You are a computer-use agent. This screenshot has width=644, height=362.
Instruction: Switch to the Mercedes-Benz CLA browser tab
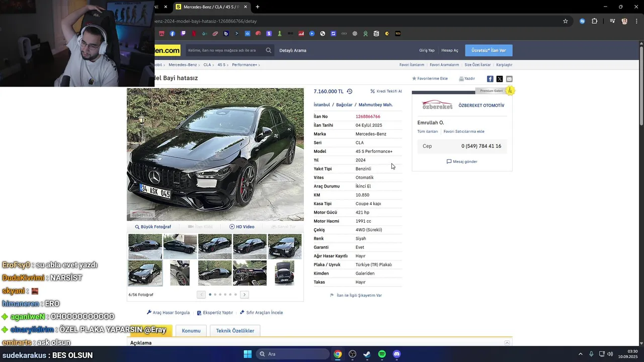(211, 7)
